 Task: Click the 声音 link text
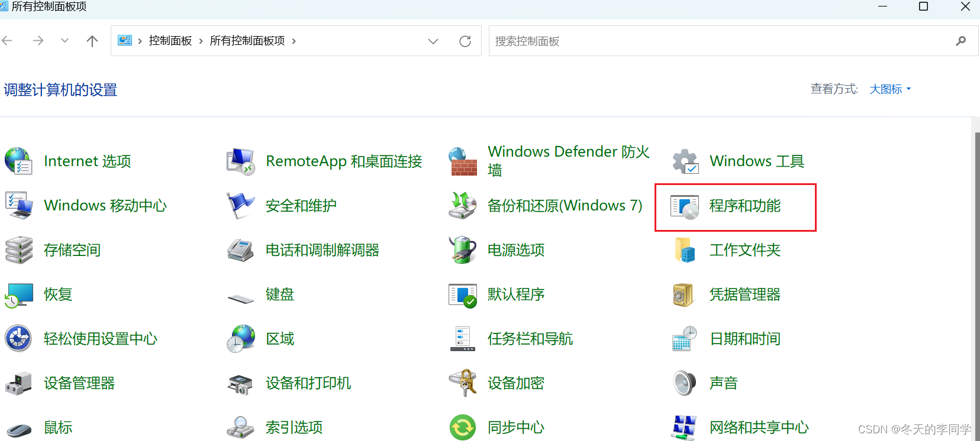pyautogui.click(x=724, y=383)
